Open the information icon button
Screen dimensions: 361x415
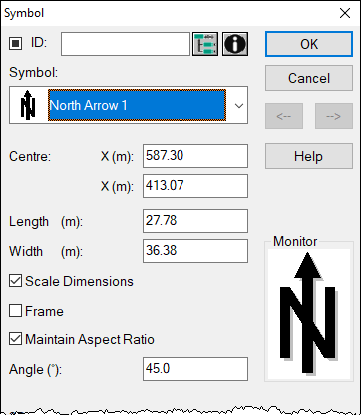[x=235, y=44]
